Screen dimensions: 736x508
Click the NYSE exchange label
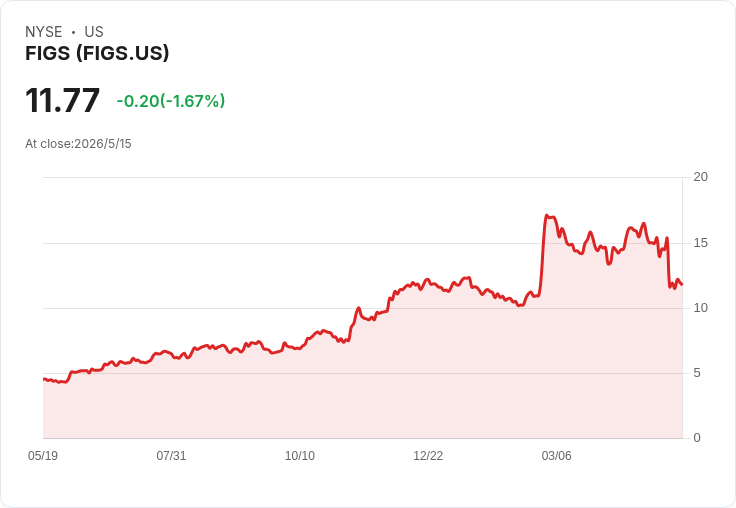click(x=44, y=32)
